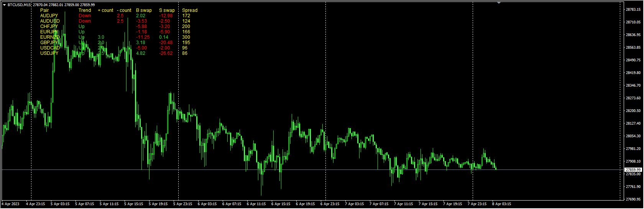Click the 8 Apr 03:15 time axis label
The width and height of the screenshot is (644, 209).
pos(501,204)
